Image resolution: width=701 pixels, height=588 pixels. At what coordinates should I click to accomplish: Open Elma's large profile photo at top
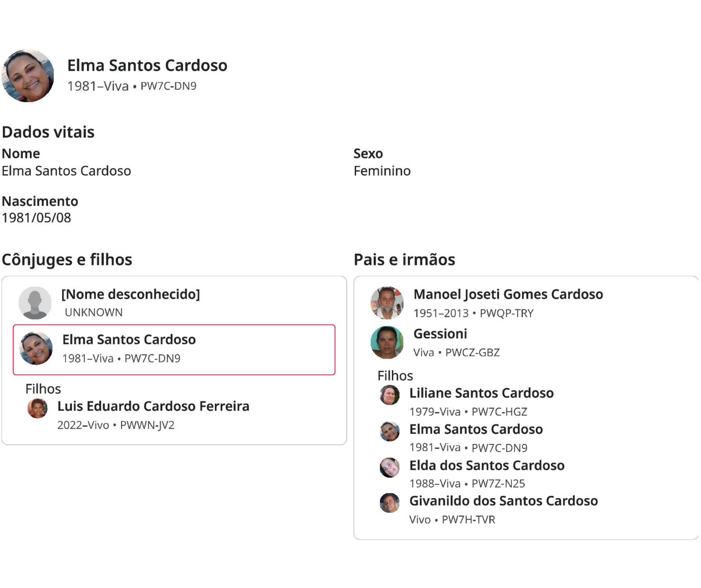[28, 76]
